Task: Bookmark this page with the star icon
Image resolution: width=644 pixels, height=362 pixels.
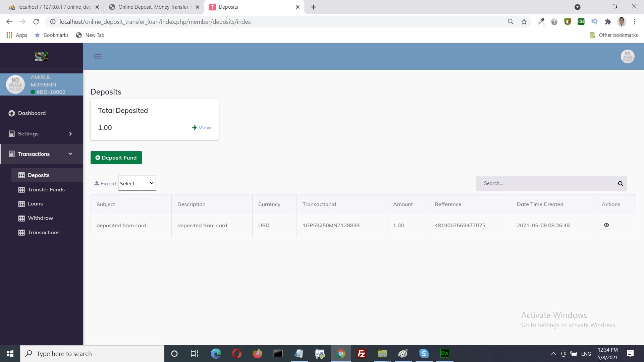Action: click(524, 22)
